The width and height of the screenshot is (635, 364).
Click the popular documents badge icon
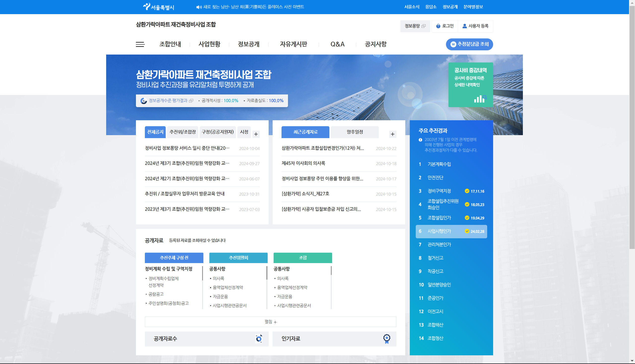(386, 339)
